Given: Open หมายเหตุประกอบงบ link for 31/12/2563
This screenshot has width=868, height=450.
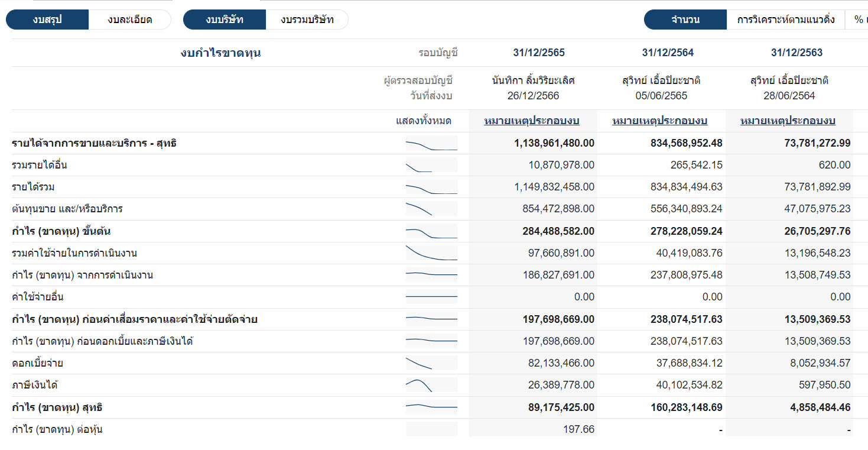Looking at the screenshot, I should pos(788,121).
